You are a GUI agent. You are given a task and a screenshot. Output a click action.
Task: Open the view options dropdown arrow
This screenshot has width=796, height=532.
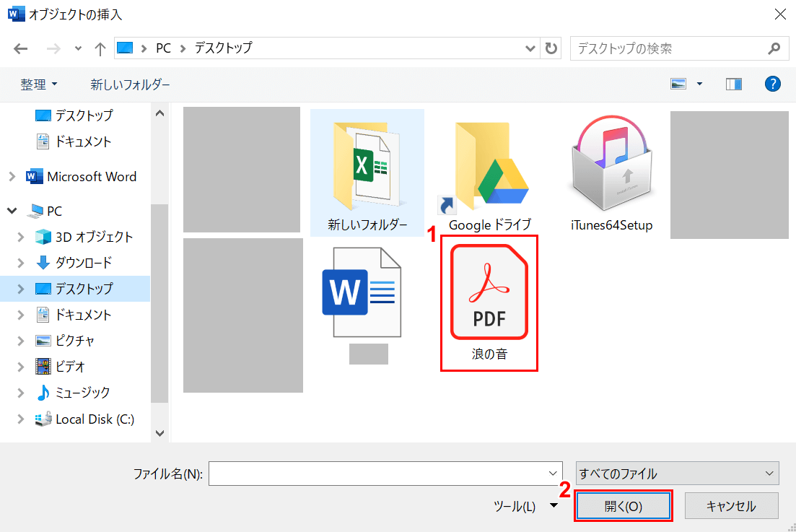(x=699, y=84)
